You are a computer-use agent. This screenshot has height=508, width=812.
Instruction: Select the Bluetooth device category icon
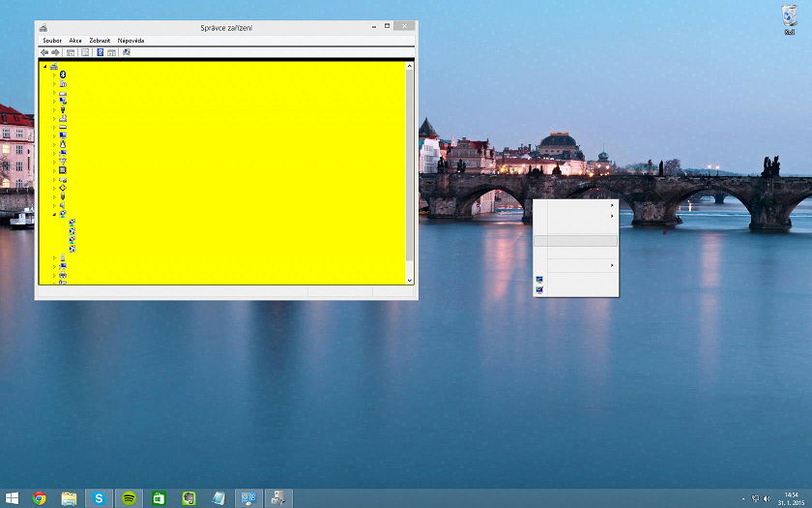[x=63, y=75]
